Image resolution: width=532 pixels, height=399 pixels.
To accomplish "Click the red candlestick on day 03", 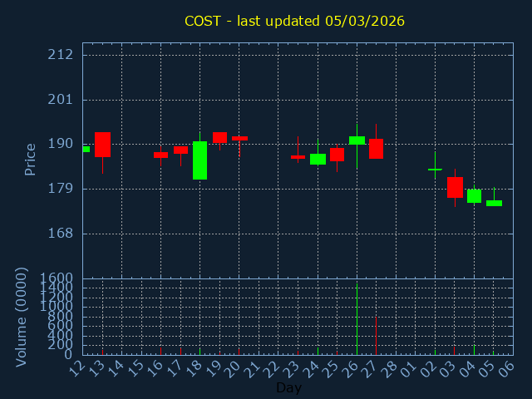I will [x=455, y=187].
